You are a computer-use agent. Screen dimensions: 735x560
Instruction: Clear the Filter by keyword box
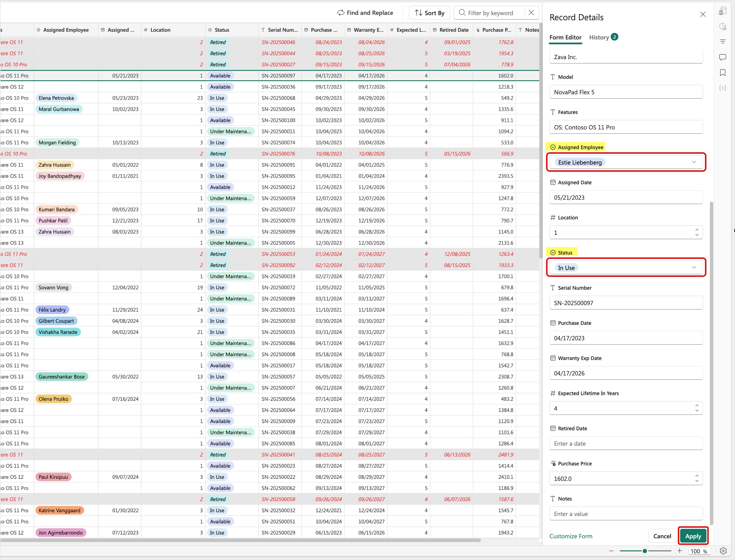click(x=531, y=13)
